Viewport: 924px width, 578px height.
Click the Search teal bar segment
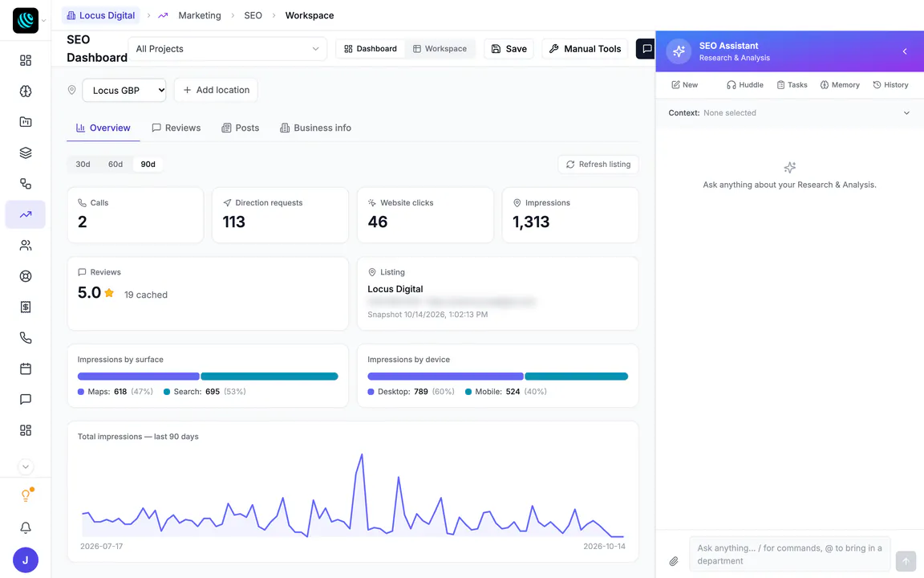tap(269, 377)
